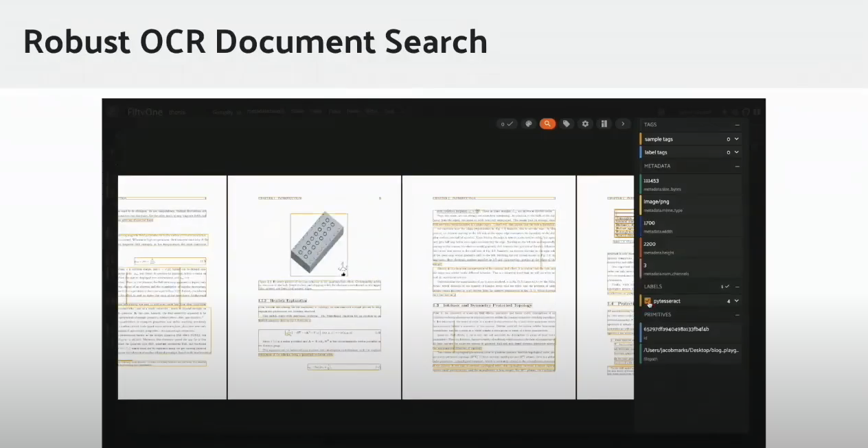This screenshot has width=868, height=448.
Task: Click the column layout icon in toolbar
Action: pyautogui.click(x=604, y=124)
